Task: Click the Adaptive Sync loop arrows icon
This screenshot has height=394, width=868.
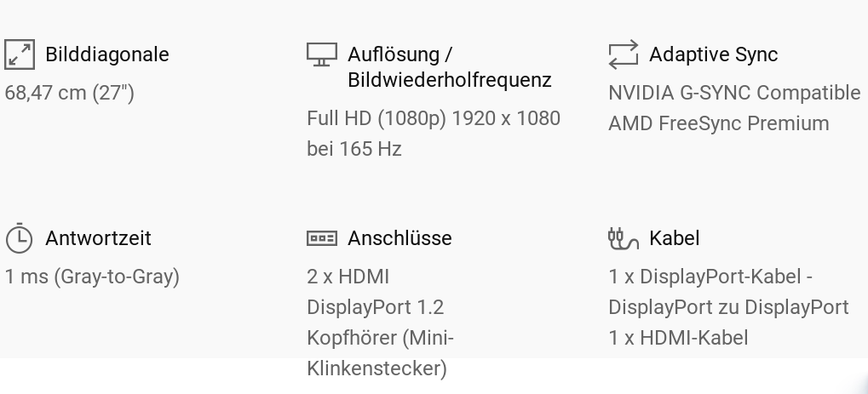Action: 623,54
